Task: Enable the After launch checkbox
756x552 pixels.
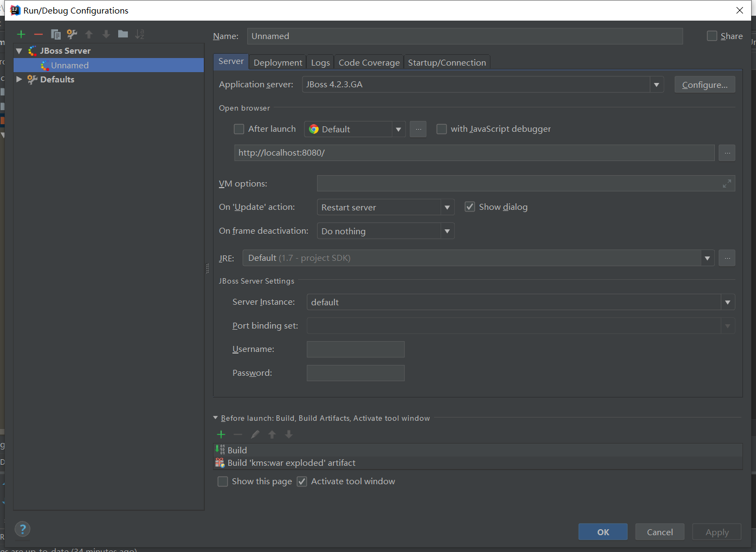Action: click(238, 129)
